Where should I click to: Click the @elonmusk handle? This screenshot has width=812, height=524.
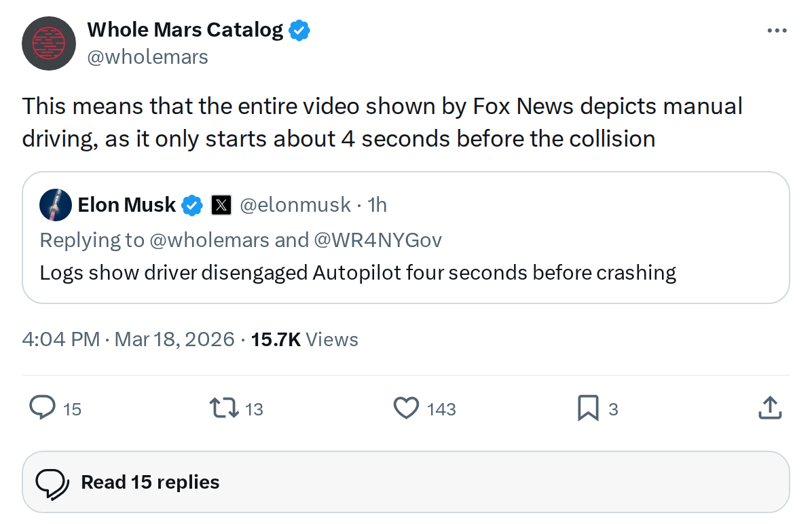295,204
